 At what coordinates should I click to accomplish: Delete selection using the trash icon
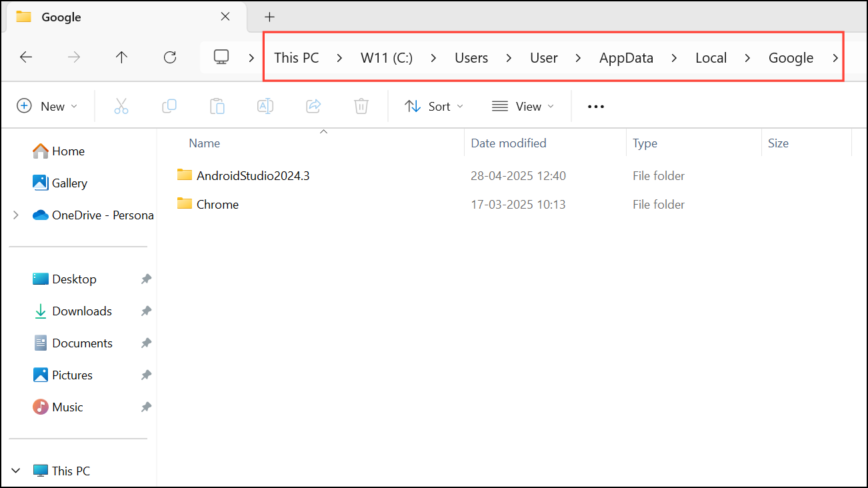[x=361, y=106]
